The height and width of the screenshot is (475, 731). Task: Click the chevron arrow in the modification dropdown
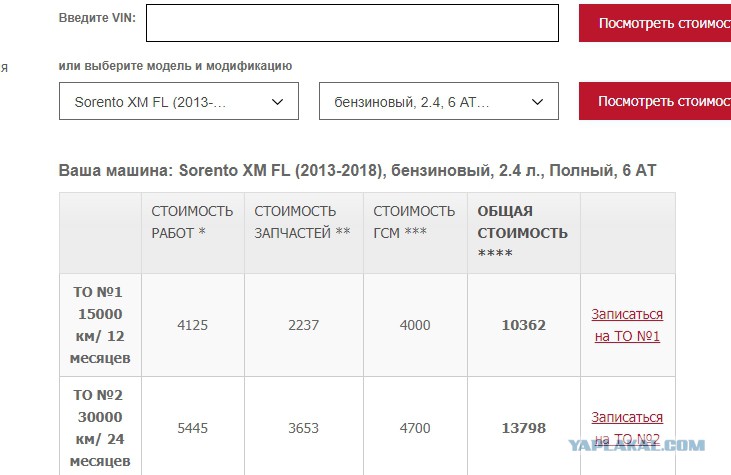pyautogui.click(x=538, y=102)
